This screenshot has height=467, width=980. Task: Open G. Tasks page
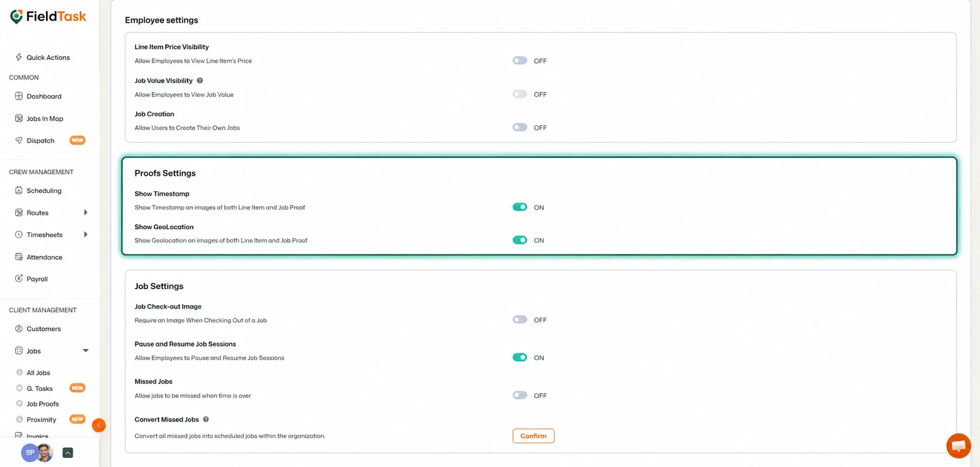point(40,388)
